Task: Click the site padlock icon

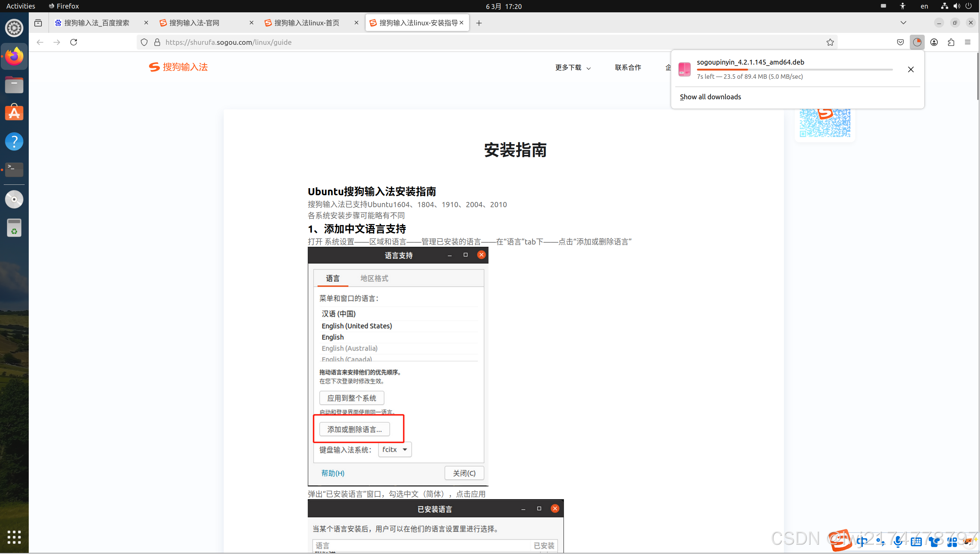Action: (x=157, y=42)
